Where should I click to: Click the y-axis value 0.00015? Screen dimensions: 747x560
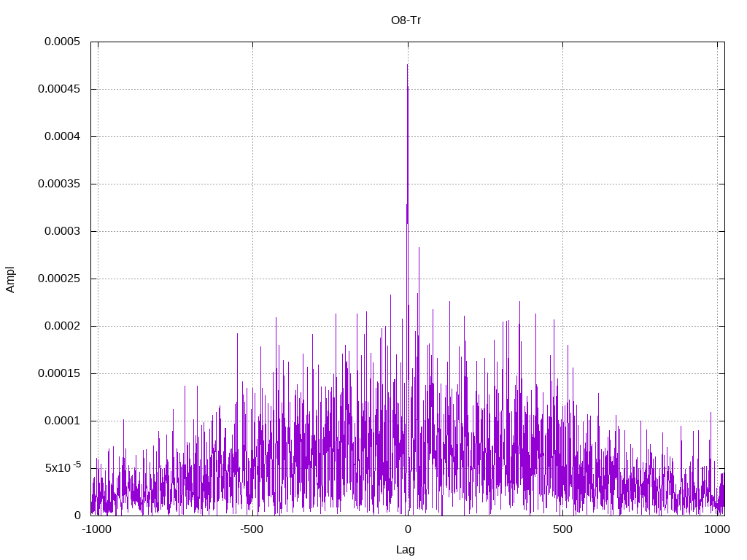(59, 373)
